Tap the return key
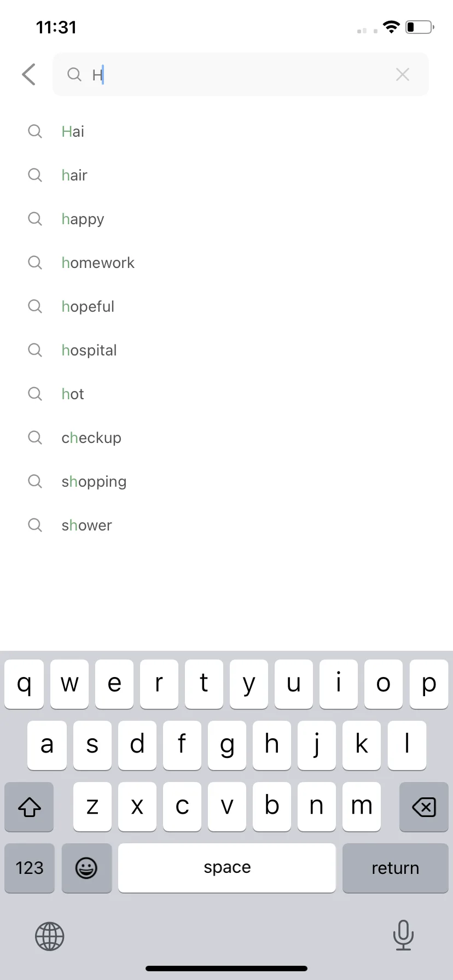This screenshot has height=980, width=453. pos(396,868)
